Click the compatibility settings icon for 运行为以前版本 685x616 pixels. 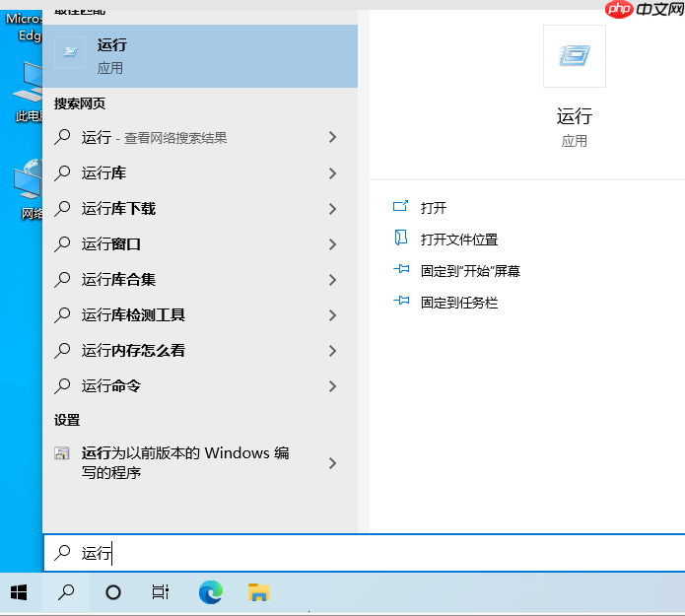point(61,453)
